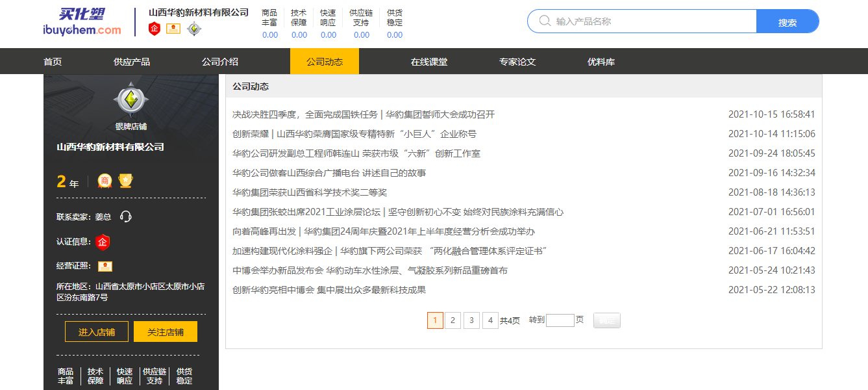Open news 中博会举办新品发布会
The height and width of the screenshot is (390, 868).
coord(370,270)
